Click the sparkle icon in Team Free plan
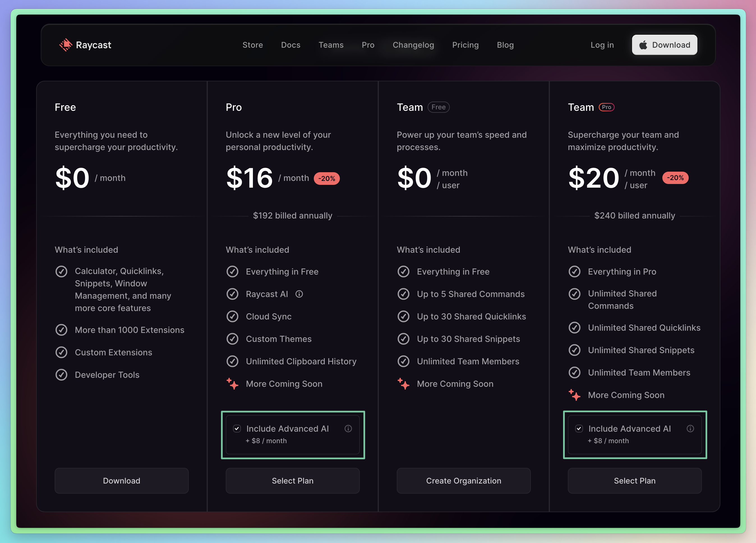Viewport: 756px width, 543px height. pos(403,384)
